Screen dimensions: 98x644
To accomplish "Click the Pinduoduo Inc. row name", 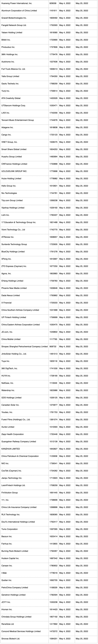I will (8, 47).
